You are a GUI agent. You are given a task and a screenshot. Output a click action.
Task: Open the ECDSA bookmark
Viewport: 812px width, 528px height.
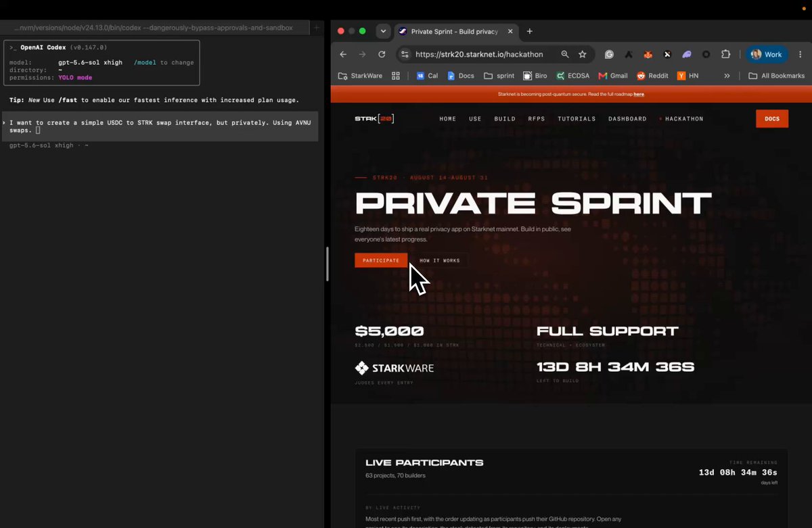coord(573,76)
